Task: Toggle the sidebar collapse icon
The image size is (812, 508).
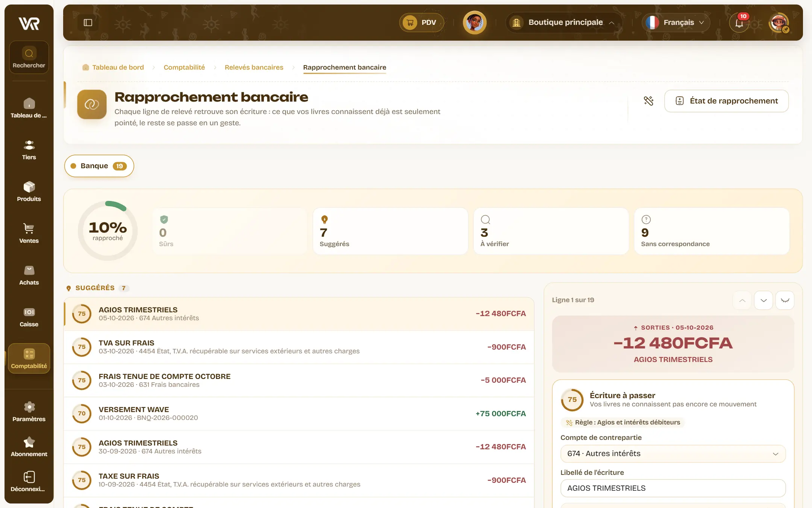Action: pos(88,23)
